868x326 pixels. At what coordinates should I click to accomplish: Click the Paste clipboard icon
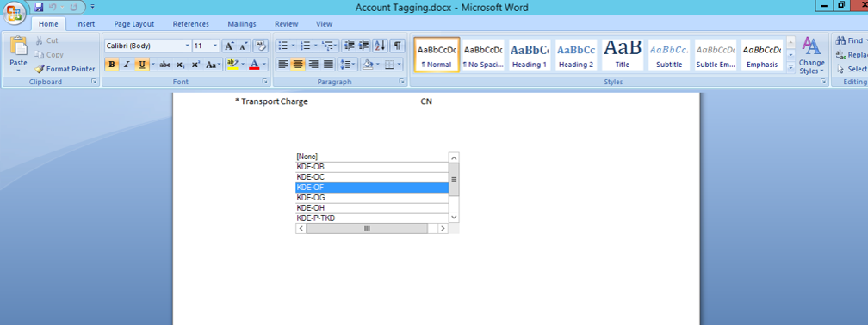coord(18,46)
